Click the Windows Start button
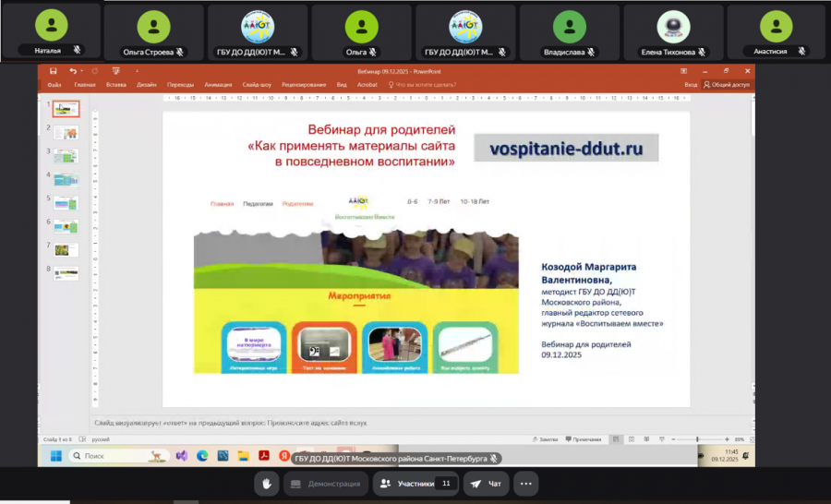The image size is (831, 504). 54,456
